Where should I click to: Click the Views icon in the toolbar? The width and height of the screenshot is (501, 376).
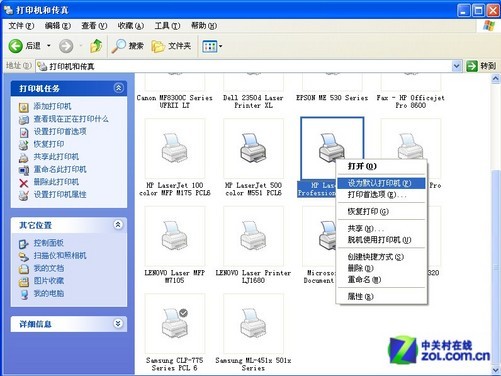coord(210,46)
